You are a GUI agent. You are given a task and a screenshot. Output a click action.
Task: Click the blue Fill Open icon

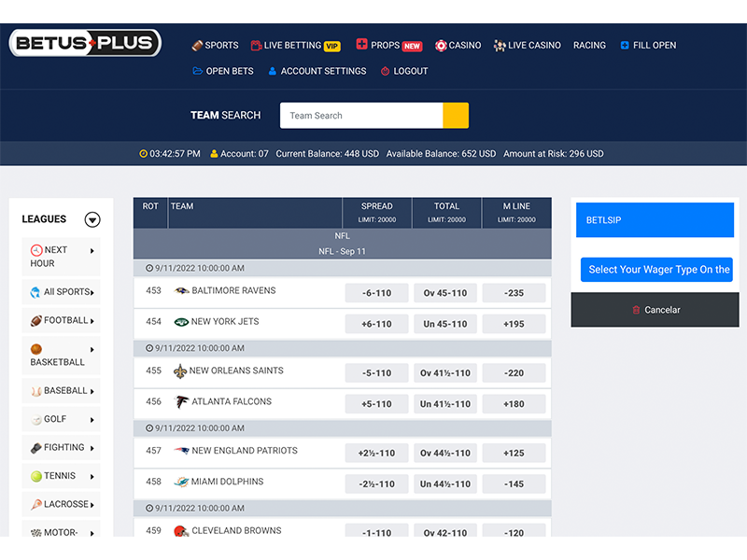(x=625, y=45)
